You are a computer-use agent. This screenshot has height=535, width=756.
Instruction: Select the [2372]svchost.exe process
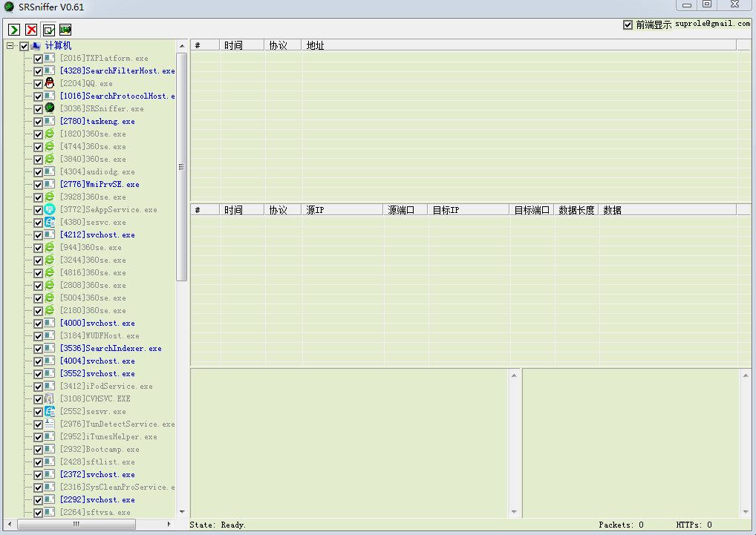[x=97, y=474]
